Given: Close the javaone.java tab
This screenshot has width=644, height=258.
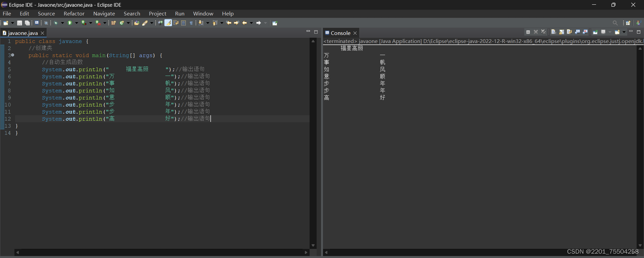Looking at the screenshot, I should [x=43, y=33].
